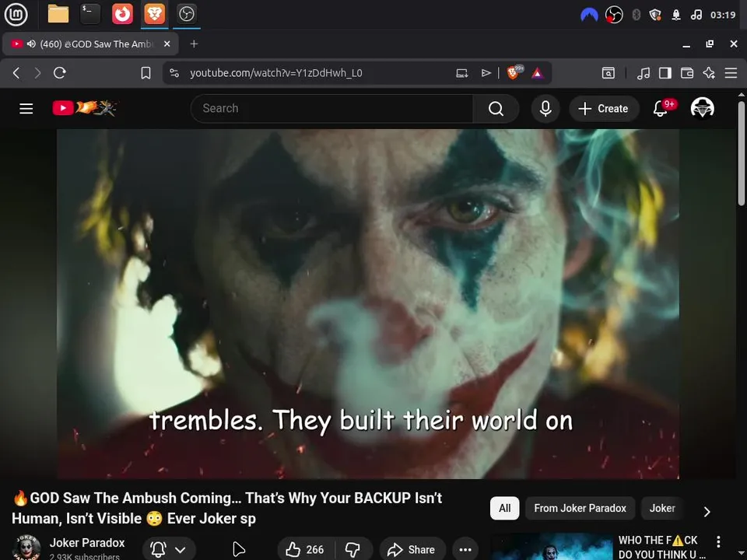Screen dimensions: 747x560
Task: Click the NordVPN tray icon
Action: point(589,15)
